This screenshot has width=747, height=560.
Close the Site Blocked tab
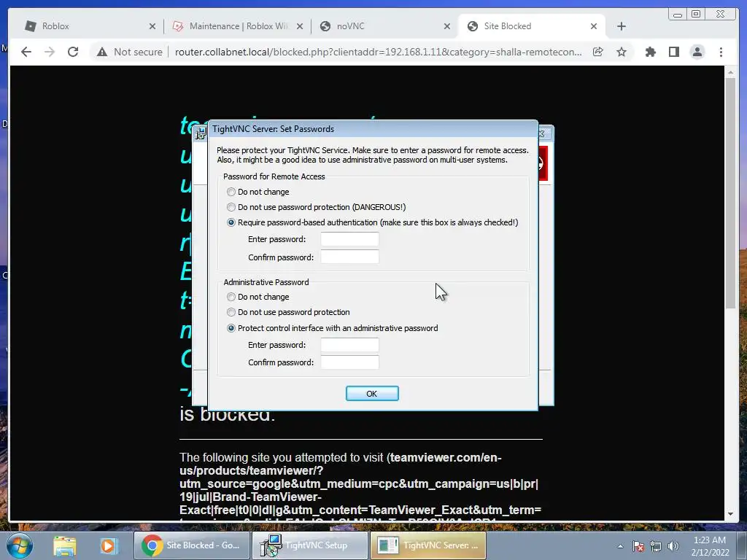click(x=594, y=26)
